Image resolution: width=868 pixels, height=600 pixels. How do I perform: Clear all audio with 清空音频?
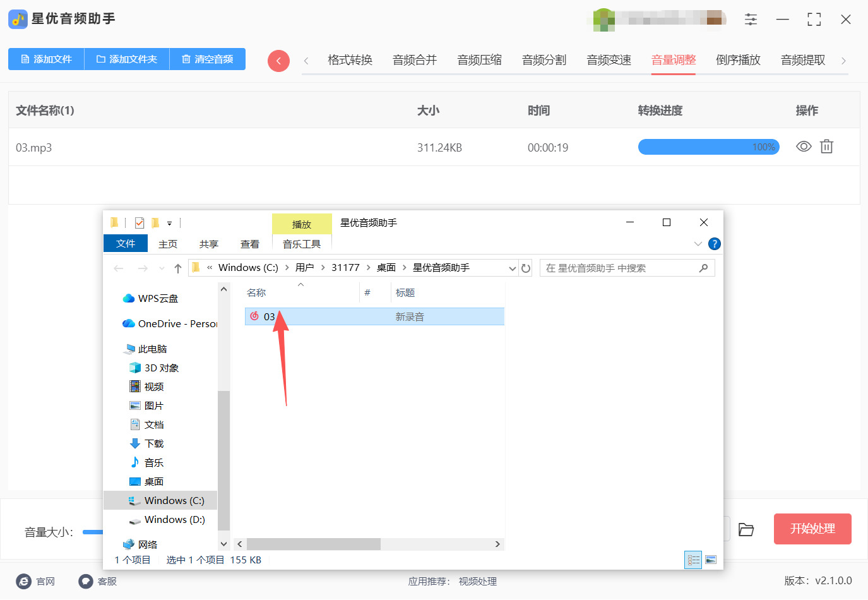(208, 60)
